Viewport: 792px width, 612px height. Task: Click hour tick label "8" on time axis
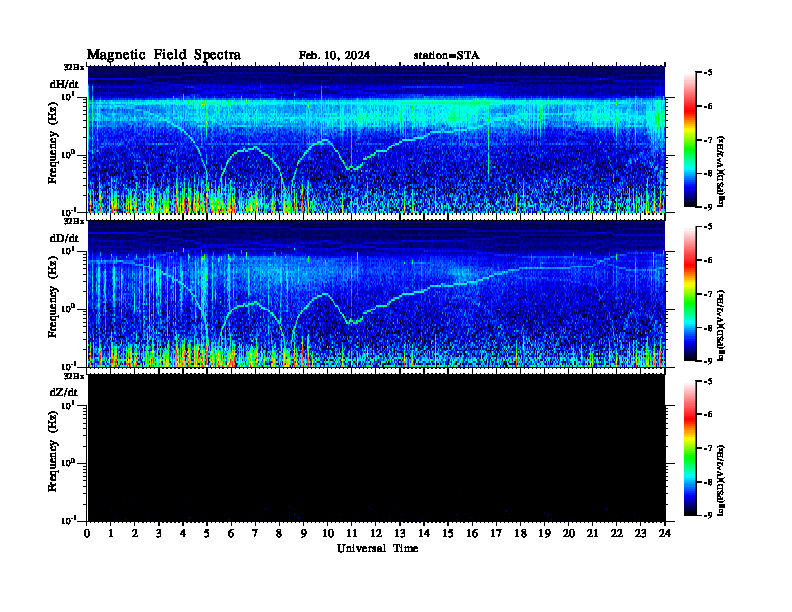[279, 534]
